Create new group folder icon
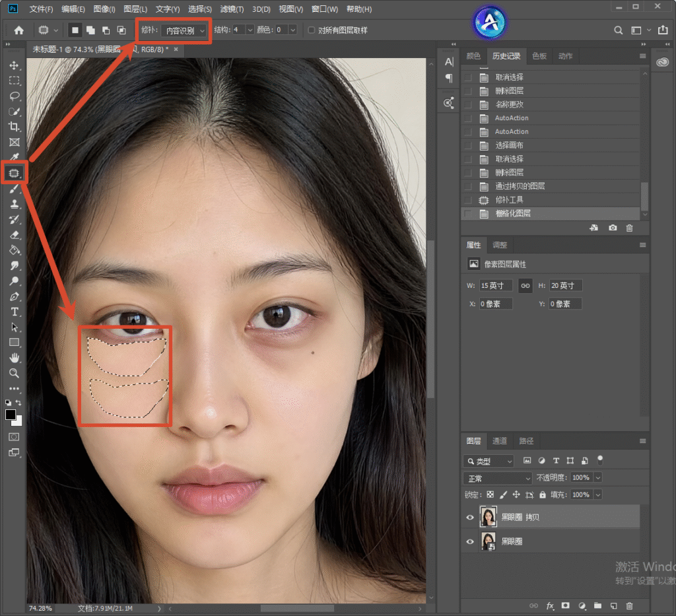This screenshot has height=616, width=676. [597, 605]
